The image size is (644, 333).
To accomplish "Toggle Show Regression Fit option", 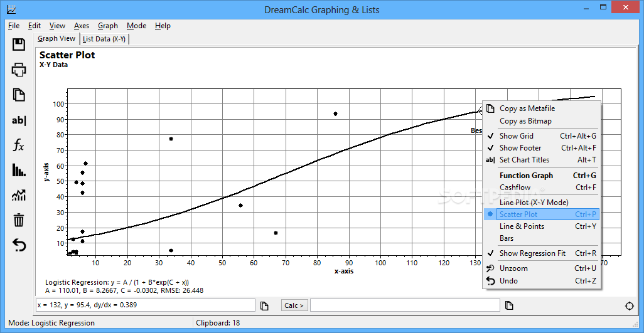I will pos(541,253).
